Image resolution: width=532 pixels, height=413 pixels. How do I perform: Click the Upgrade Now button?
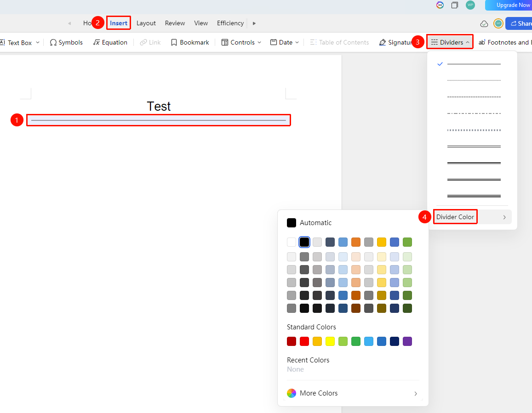509,5
